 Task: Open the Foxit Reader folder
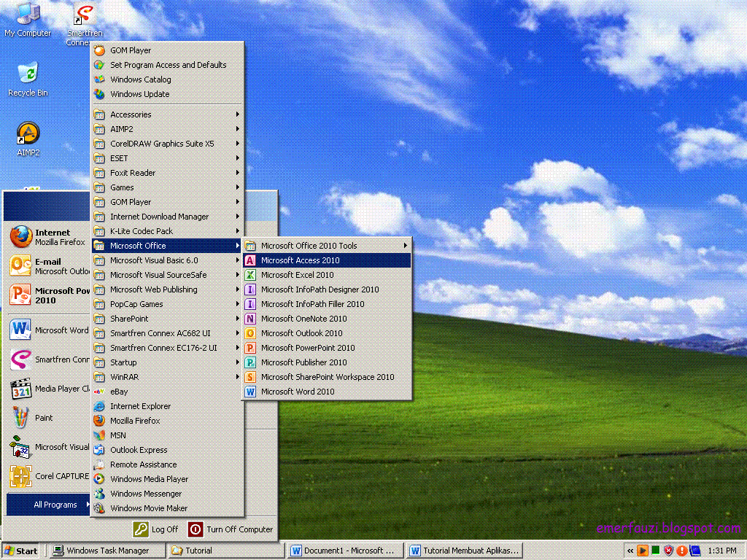[x=167, y=173]
